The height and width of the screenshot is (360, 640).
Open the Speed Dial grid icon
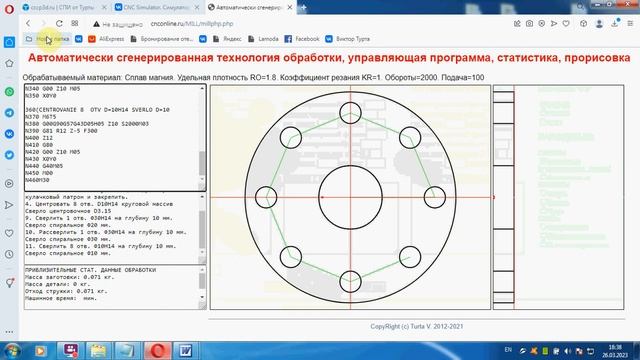(75, 24)
